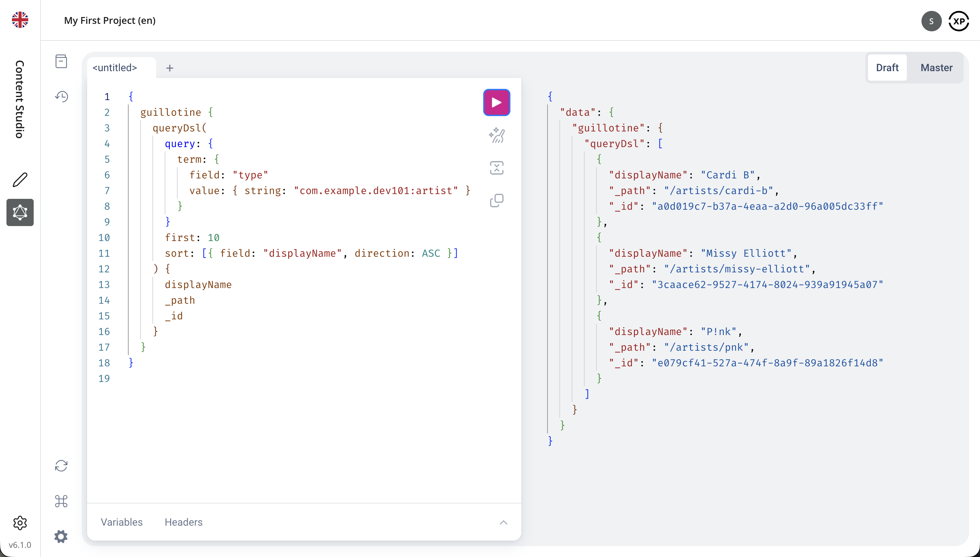Select the GraphQL query playground icon
Image resolution: width=980 pixels, height=557 pixels.
pyautogui.click(x=20, y=212)
